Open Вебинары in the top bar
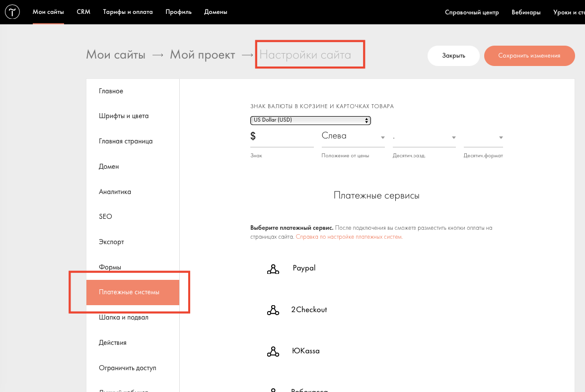 point(526,12)
